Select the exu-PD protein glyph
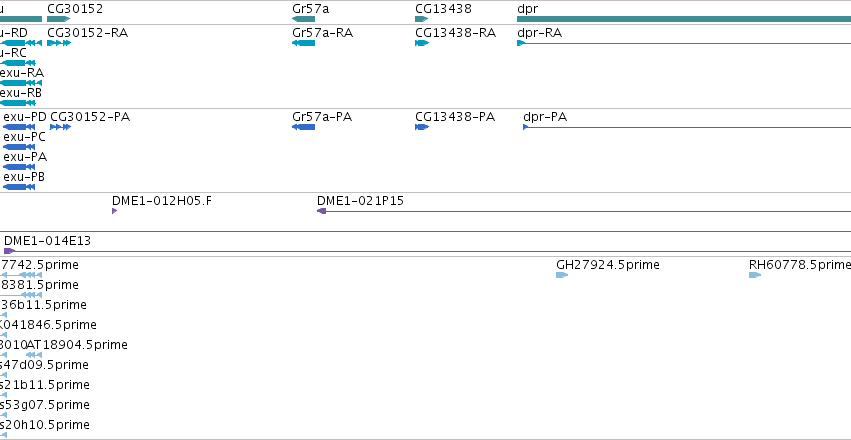 coord(19,127)
